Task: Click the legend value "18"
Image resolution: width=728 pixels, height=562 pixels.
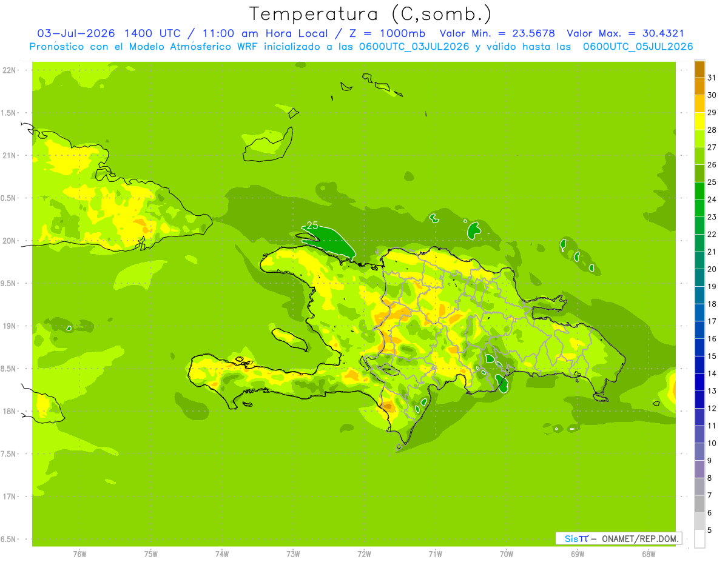Action: [x=712, y=304]
